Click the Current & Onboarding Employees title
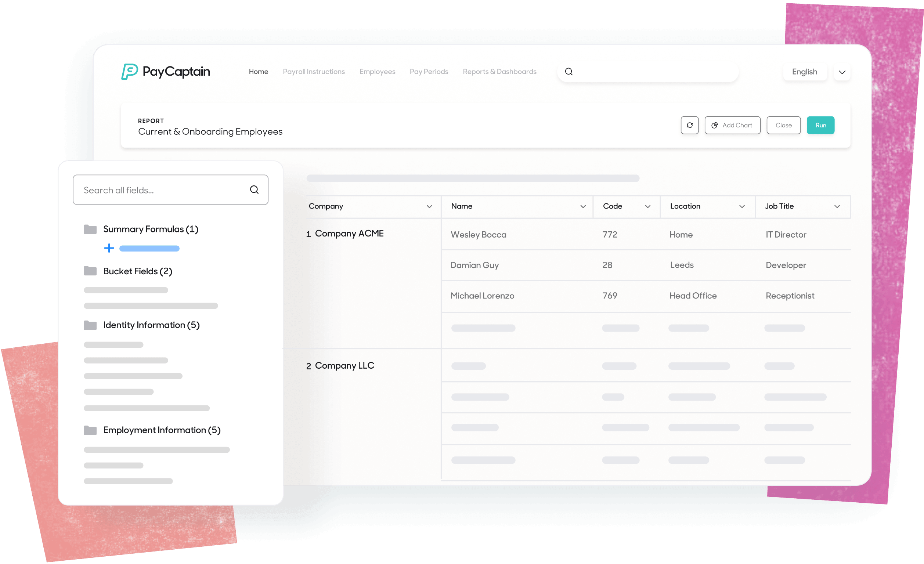924x564 pixels. (x=210, y=131)
